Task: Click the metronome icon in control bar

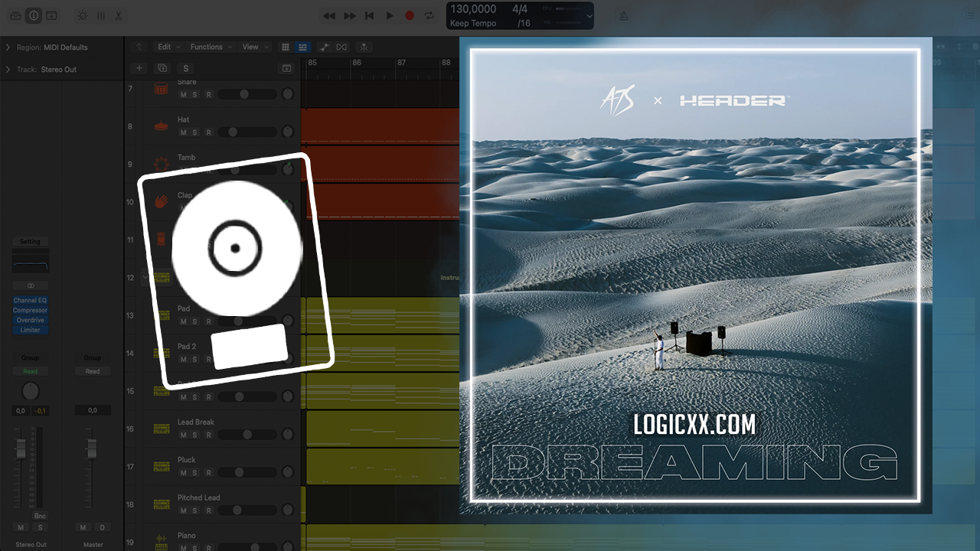Action: pyautogui.click(x=623, y=15)
